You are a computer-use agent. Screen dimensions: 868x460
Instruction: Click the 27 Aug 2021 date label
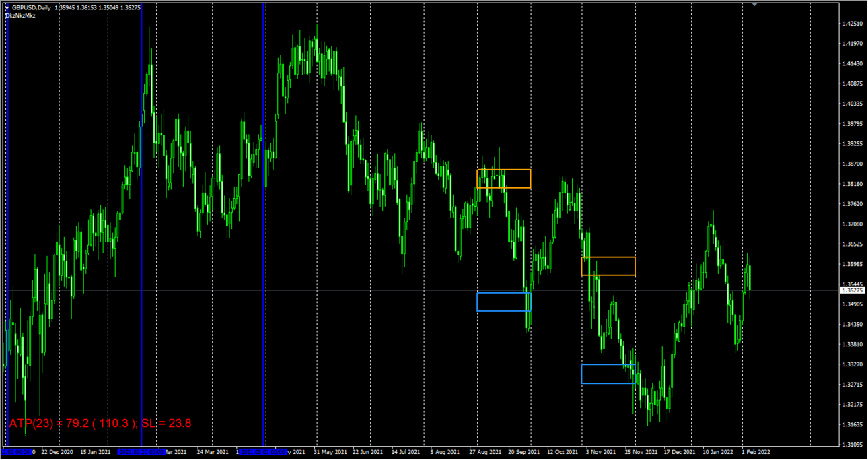pos(485,451)
